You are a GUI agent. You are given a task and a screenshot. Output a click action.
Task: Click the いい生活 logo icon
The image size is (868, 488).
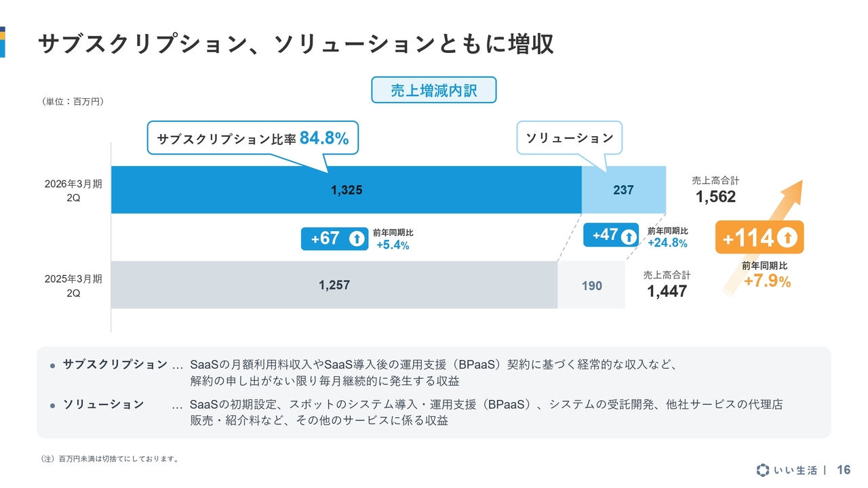point(763,470)
